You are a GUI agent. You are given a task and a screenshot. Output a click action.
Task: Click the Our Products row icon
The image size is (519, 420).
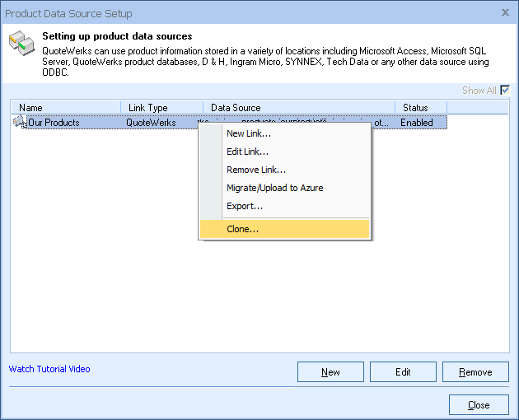click(x=19, y=123)
